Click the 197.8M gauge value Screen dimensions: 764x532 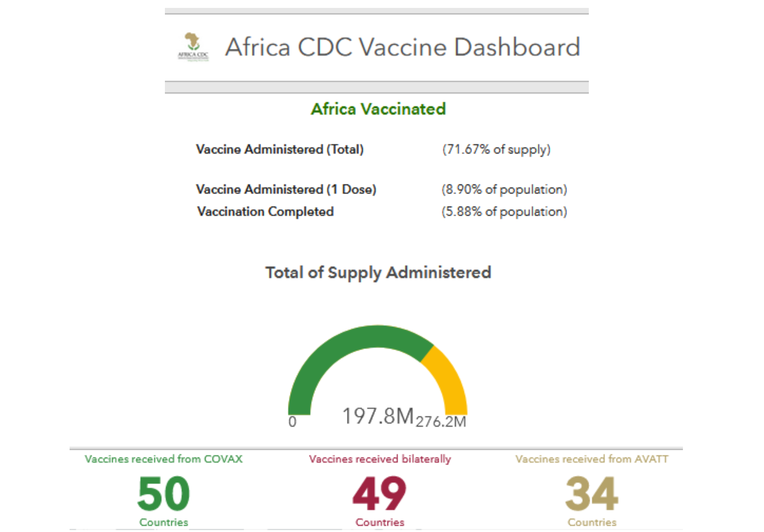(x=378, y=416)
